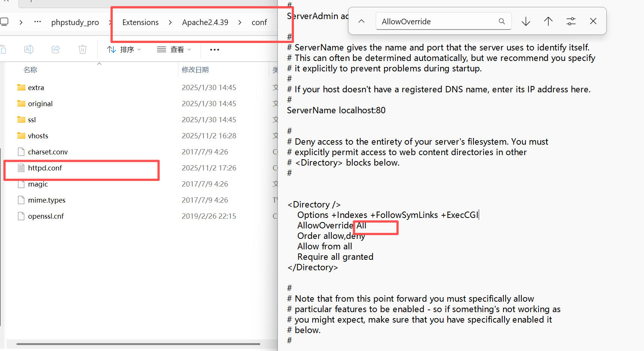Click the </Directory> closing tag line
The height and width of the screenshot is (351, 644).
pos(313,267)
